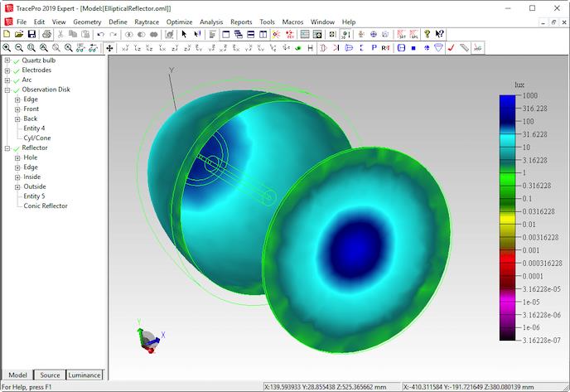Toggle the green check beside Arc

pos(17,80)
